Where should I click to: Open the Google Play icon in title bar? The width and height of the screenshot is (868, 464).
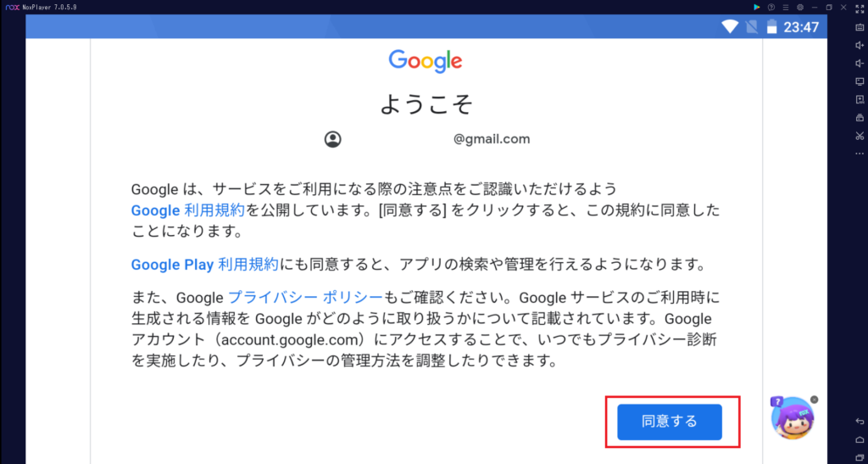pos(757,7)
